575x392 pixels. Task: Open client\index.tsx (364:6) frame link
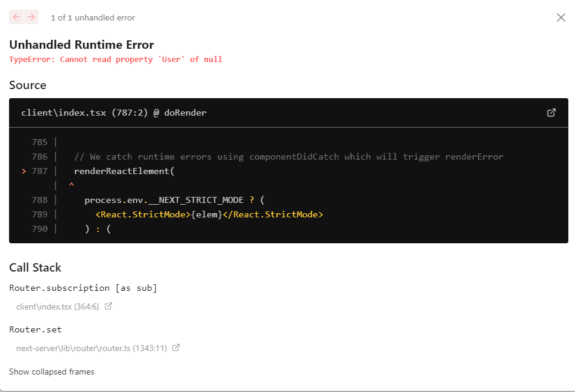[x=57, y=306]
